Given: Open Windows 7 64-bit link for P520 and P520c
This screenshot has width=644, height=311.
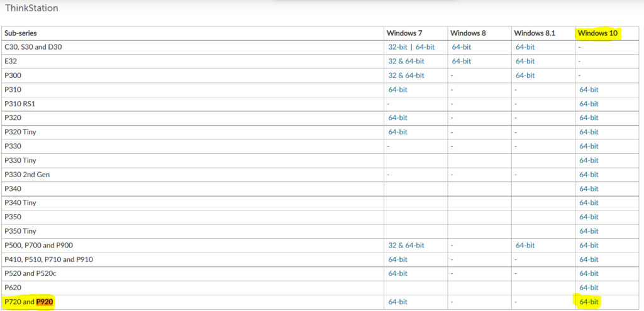Looking at the screenshot, I should [x=398, y=274].
